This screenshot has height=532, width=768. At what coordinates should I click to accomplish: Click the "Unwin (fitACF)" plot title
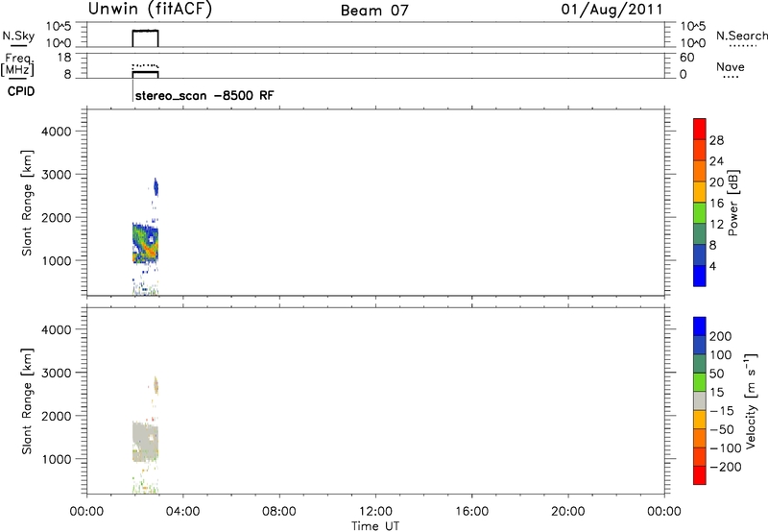[x=150, y=9]
